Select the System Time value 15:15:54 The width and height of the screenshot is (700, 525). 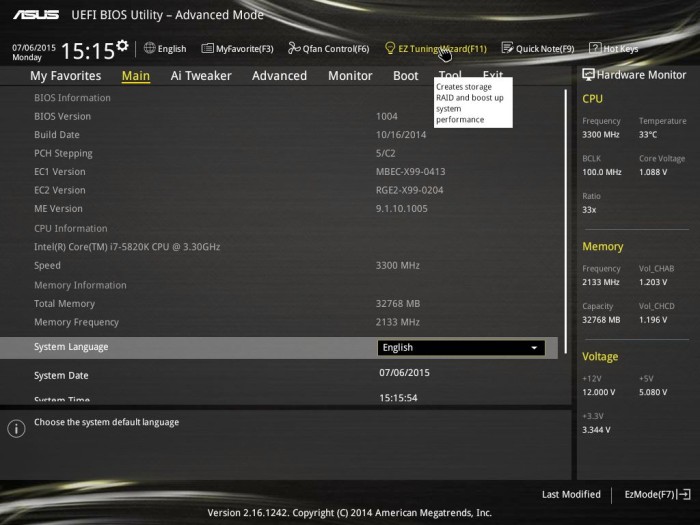398,397
